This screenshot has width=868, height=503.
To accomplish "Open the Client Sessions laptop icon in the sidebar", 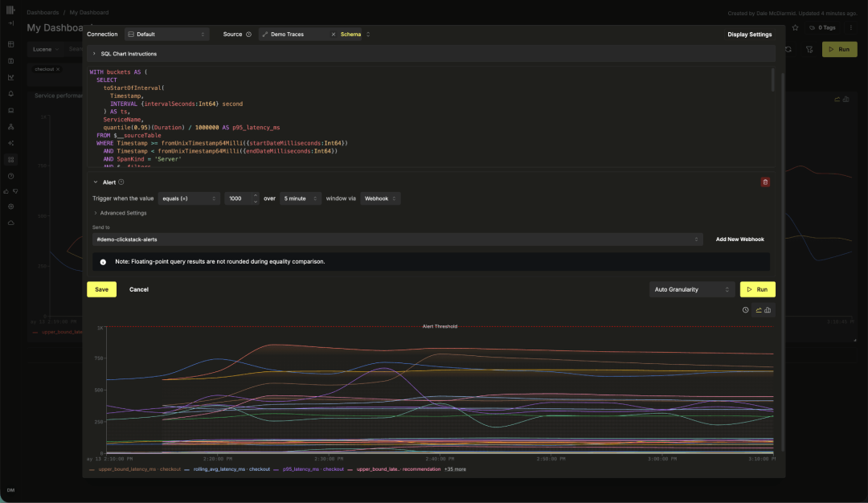I will pyautogui.click(x=10, y=111).
